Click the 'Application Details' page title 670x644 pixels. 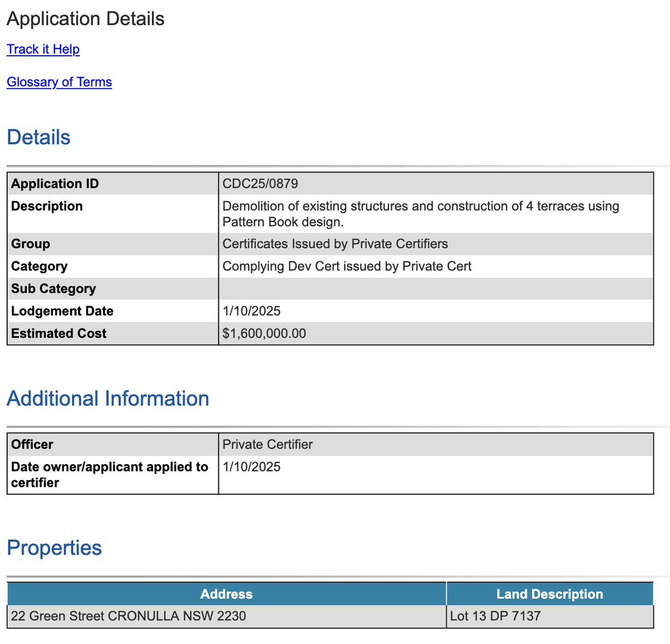(85, 19)
